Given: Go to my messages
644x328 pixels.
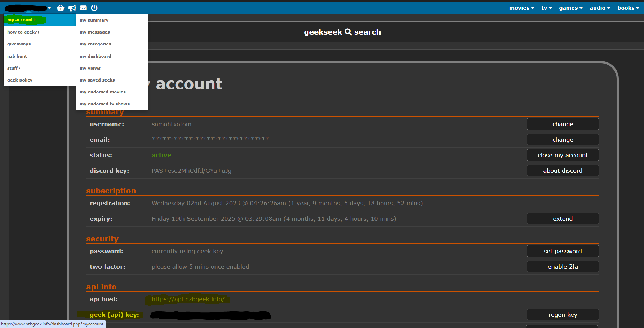Looking at the screenshot, I should pos(112,32).
